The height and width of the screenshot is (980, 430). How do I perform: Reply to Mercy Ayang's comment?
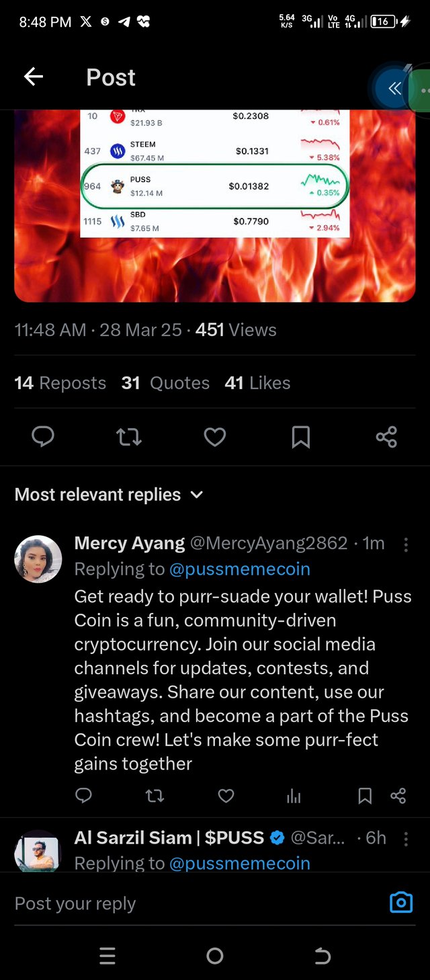pos(83,797)
